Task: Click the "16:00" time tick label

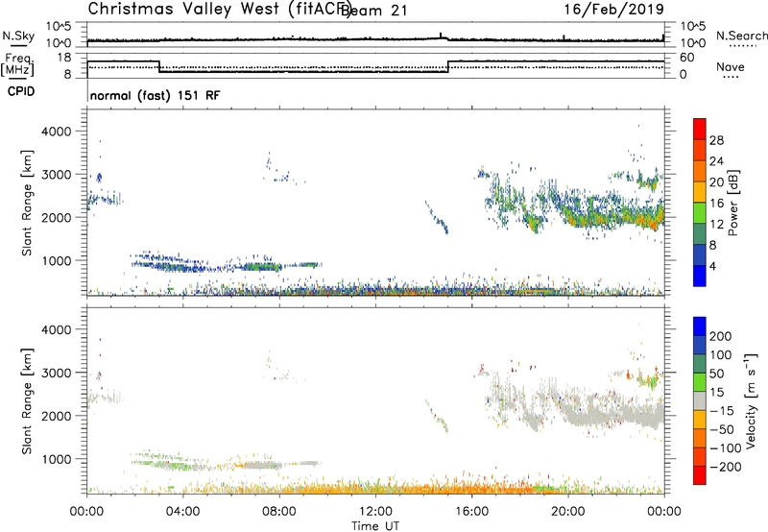Action: [x=471, y=512]
